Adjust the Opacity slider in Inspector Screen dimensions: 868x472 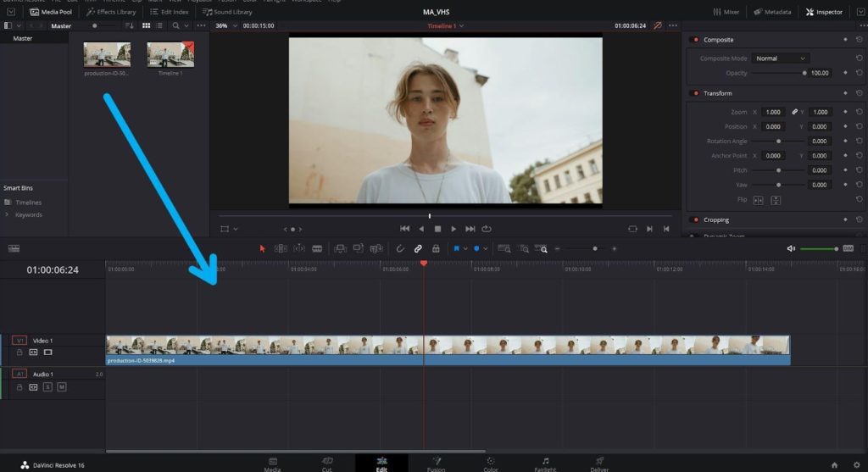coord(778,73)
